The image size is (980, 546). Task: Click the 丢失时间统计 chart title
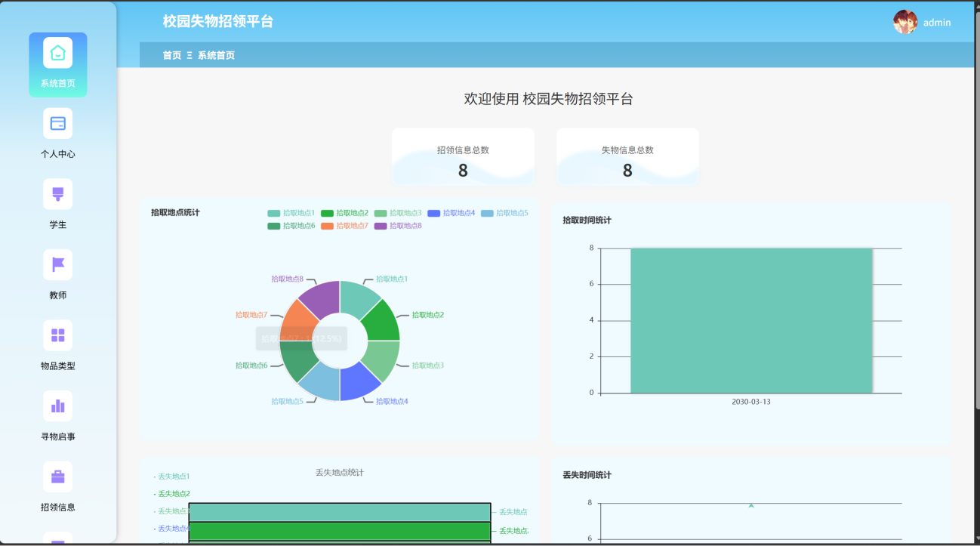587,475
